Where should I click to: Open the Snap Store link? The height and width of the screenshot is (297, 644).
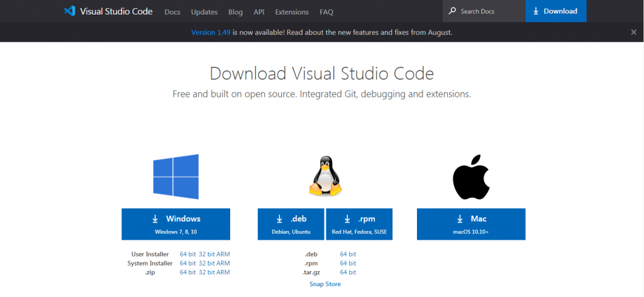coord(325,284)
